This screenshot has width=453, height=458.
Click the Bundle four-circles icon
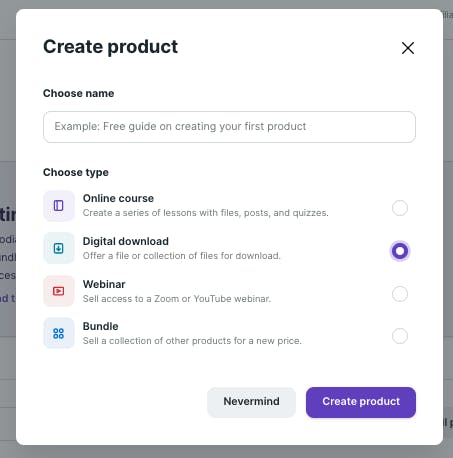[59, 333]
